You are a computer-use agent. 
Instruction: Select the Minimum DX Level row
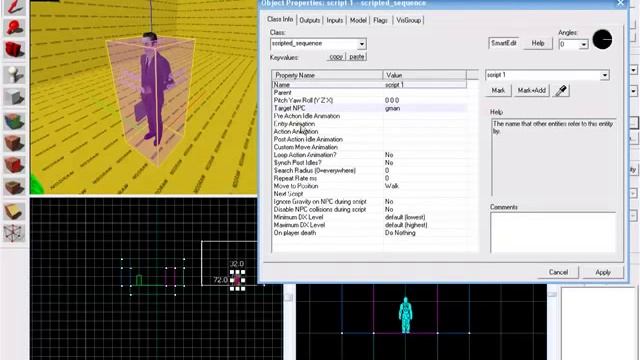point(369,217)
